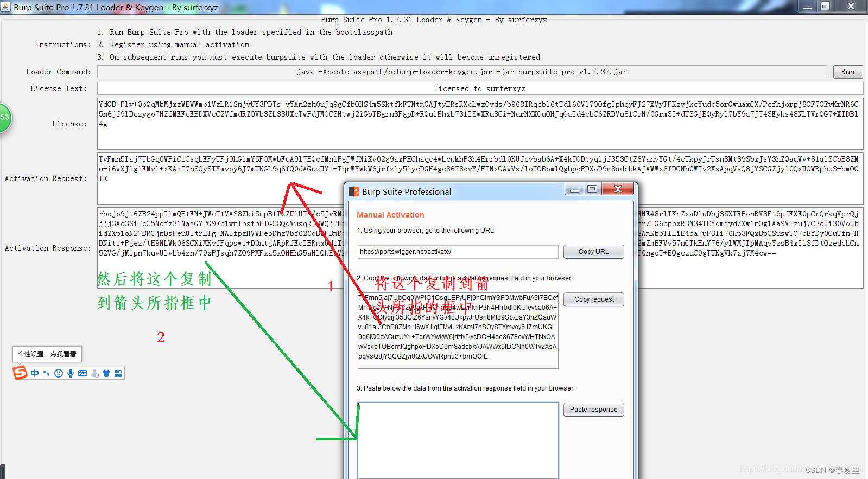868x479 pixels.
Task: Open the IME skin shirt icon
Action: click(x=106, y=373)
